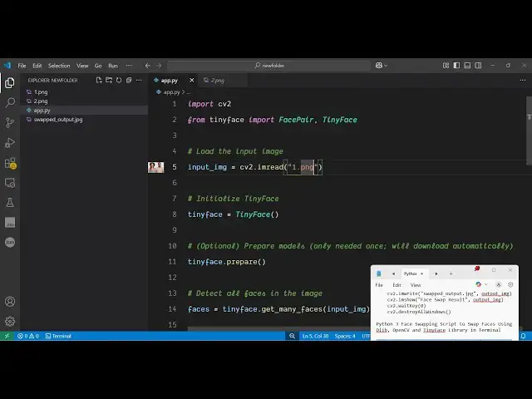
Task: Open the zoom icon in status bar
Action: pos(292,336)
